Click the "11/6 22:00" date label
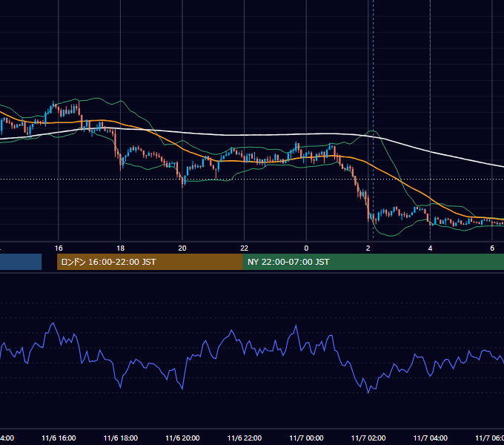 (x=245, y=438)
